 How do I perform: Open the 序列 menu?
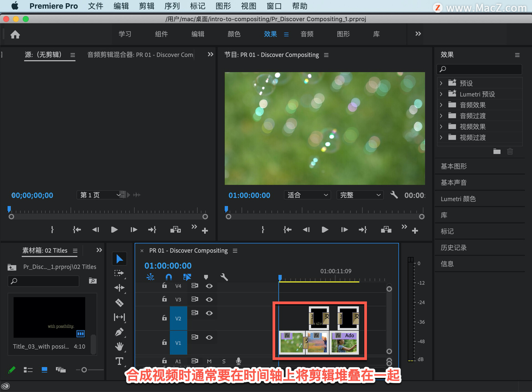[x=172, y=6]
